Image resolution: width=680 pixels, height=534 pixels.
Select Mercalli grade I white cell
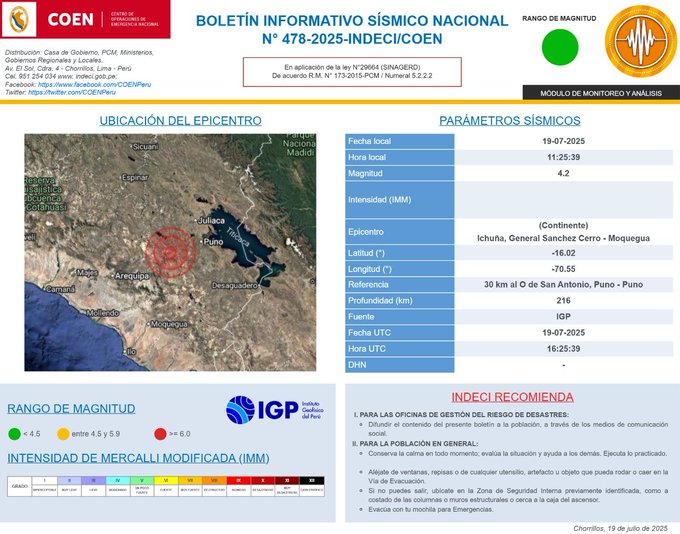(x=45, y=481)
